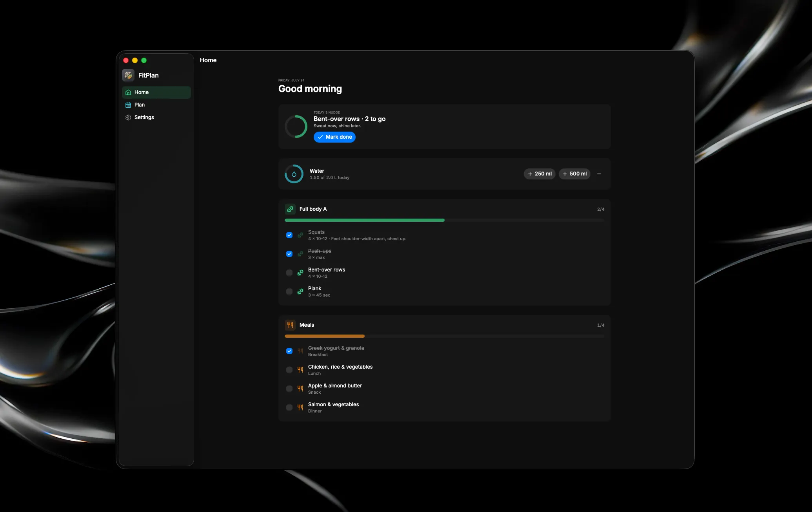812x512 pixels.
Task: Uncheck the Push-ups checkbox
Action: 289,254
